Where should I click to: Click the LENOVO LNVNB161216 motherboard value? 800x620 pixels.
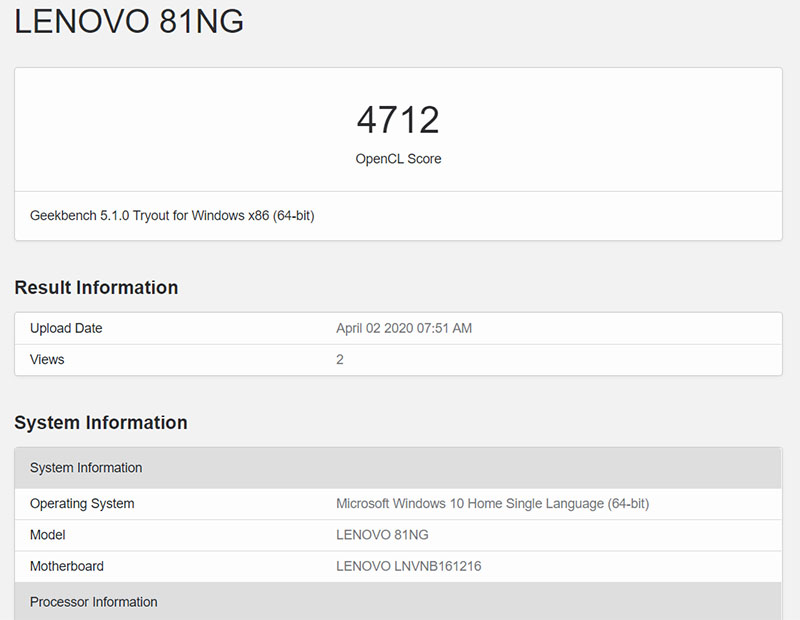click(x=408, y=566)
